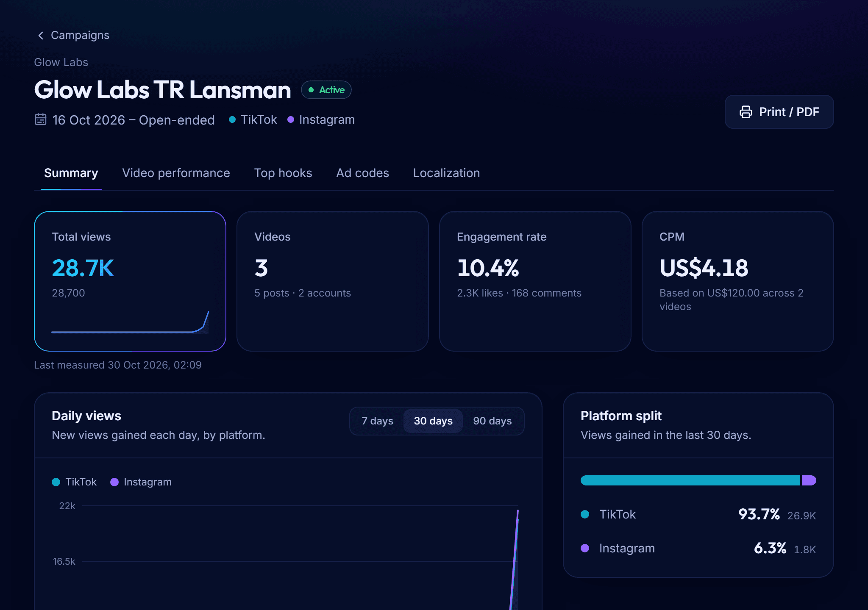This screenshot has width=868, height=610.
Task: Select the 7 days range
Action: pos(377,421)
